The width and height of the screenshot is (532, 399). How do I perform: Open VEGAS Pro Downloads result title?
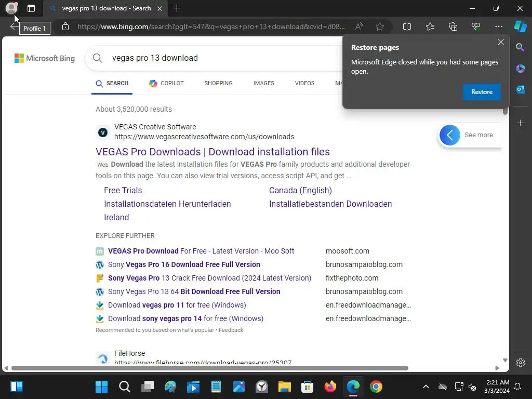212,152
